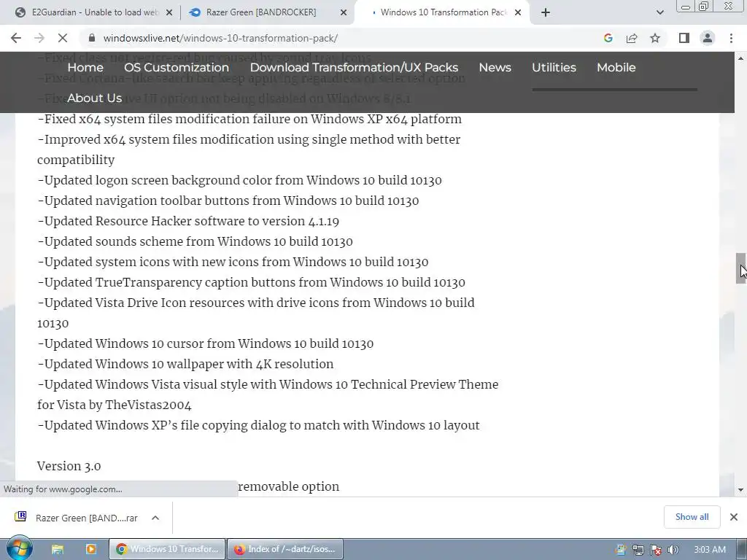The image size is (747, 560).
Task: Click the 3:03 AM clock
Action: click(709, 550)
